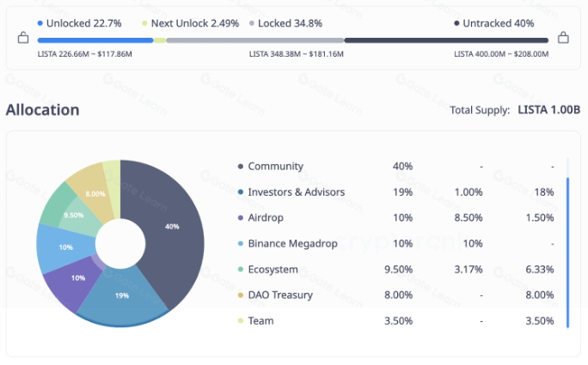Click the LISTA 1.00B total supply value
Screen dimensions: 588x365
point(549,110)
